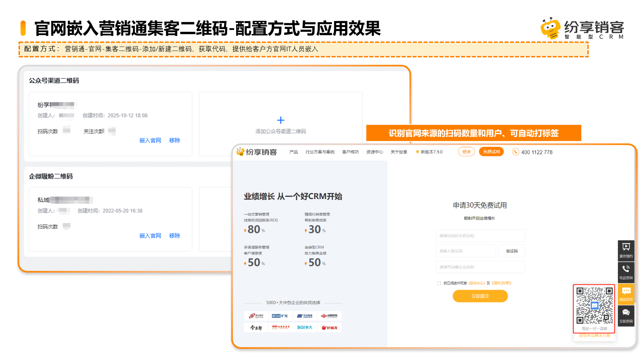Click the 业绩增长 从一个好CRM开始 headline
Screen dimensions: 644x361
293,196
